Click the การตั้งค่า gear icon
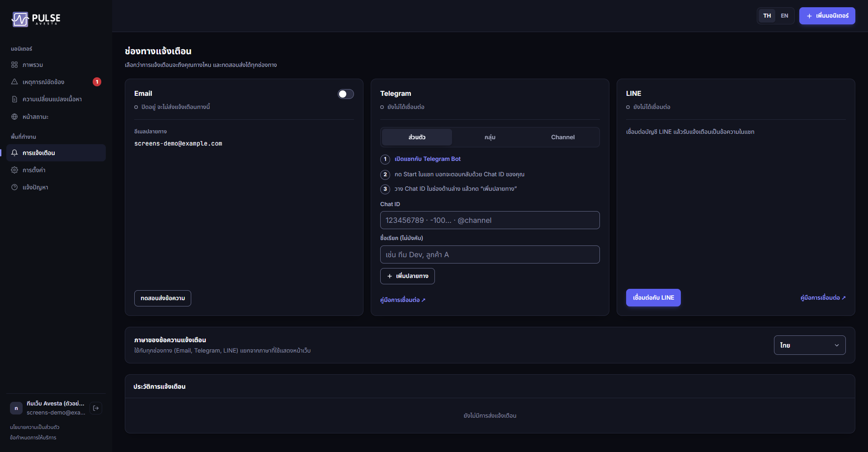The image size is (868, 452). tap(14, 170)
